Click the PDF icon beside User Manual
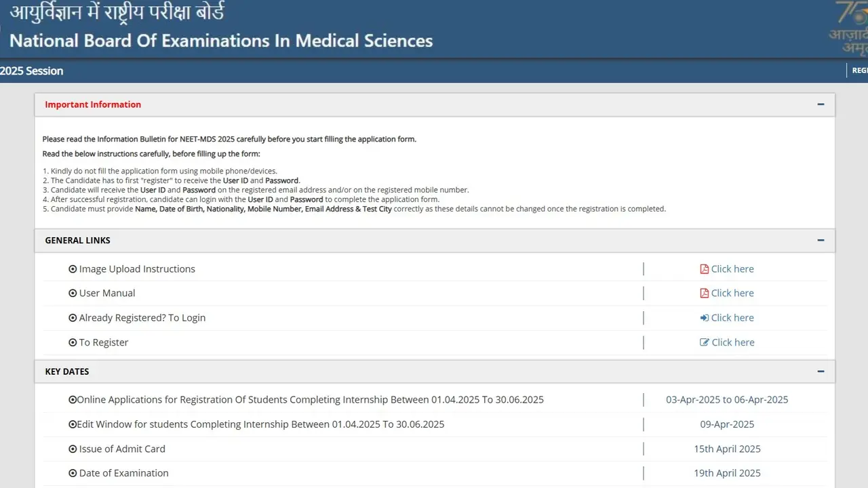The height and width of the screenshot is (488, 868). pyautogui.click(x=703, y=293)
